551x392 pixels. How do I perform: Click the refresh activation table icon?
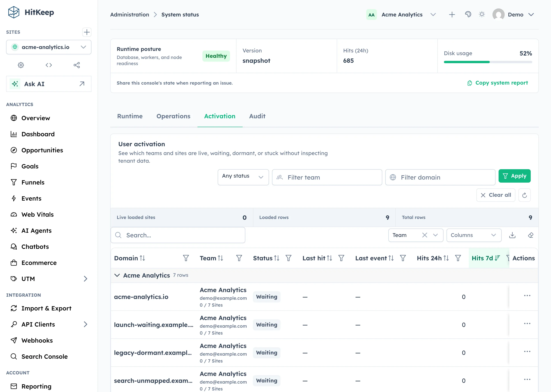[524, 195]
